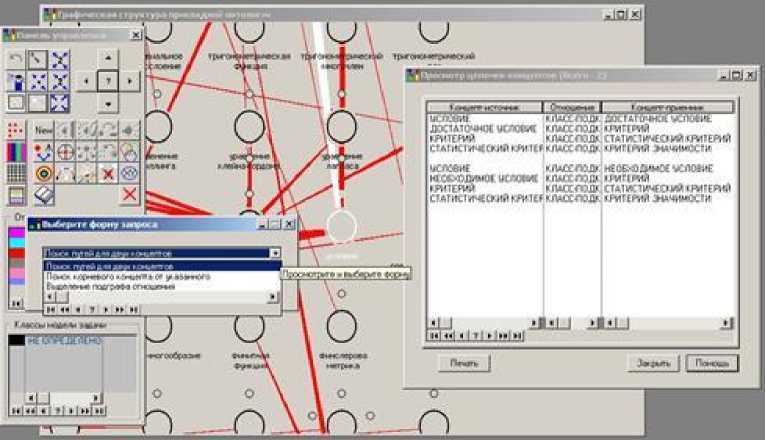Viewport: 765px width, 440px height.
Task: Click the red crosshair target icon
Action: (65, 152)
